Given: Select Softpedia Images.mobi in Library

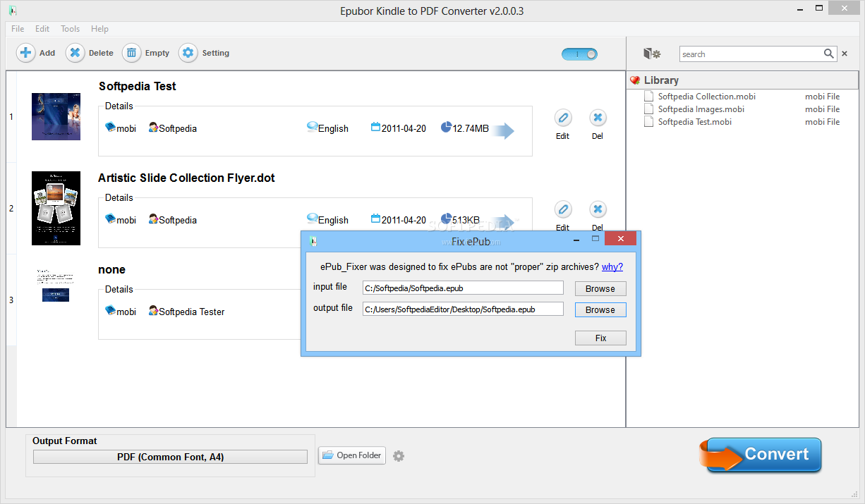Looking at the screenshot, I should pos(701,109).
